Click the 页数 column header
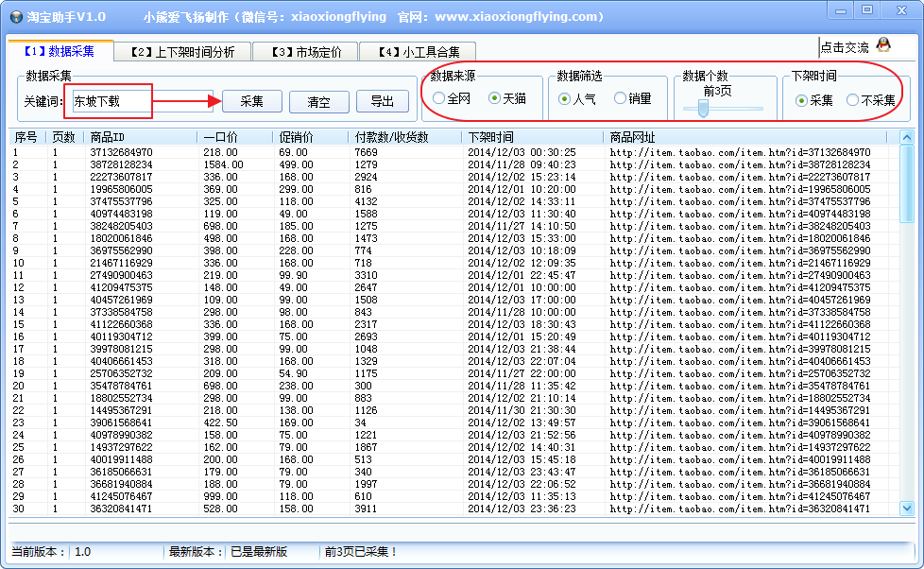 [65, 137]
